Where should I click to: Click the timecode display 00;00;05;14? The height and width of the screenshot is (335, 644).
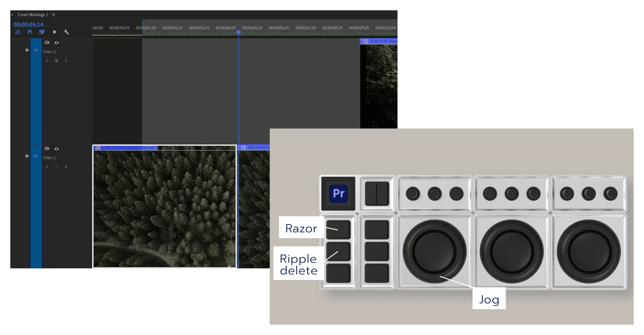pos(29,24)
